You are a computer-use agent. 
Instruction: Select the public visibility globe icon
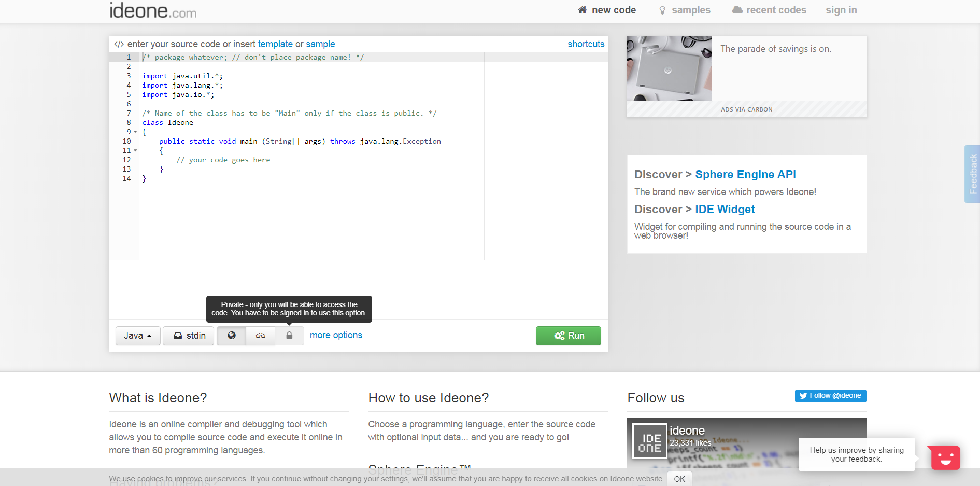point(232,336)
